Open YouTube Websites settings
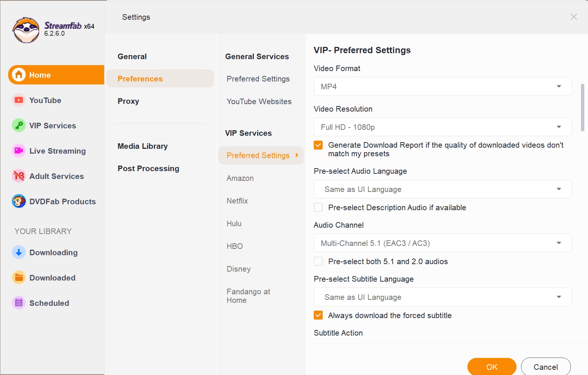 tap(259, 102)
